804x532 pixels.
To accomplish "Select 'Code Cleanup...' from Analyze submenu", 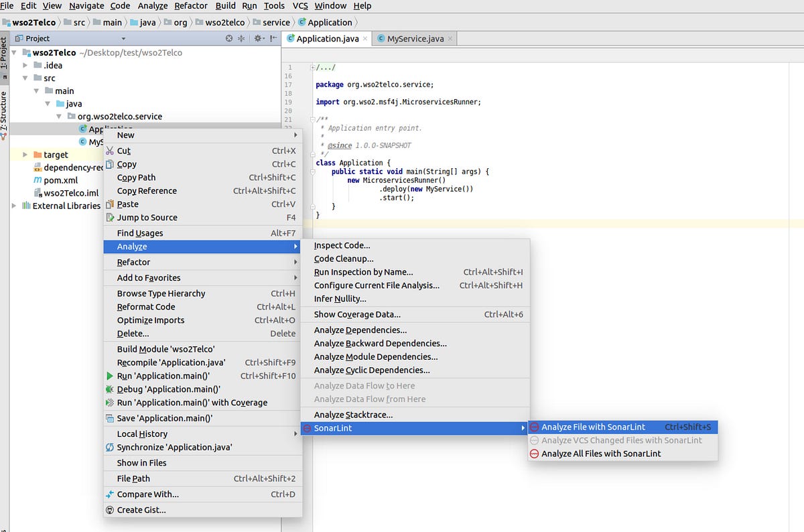I will click(344, 259).
